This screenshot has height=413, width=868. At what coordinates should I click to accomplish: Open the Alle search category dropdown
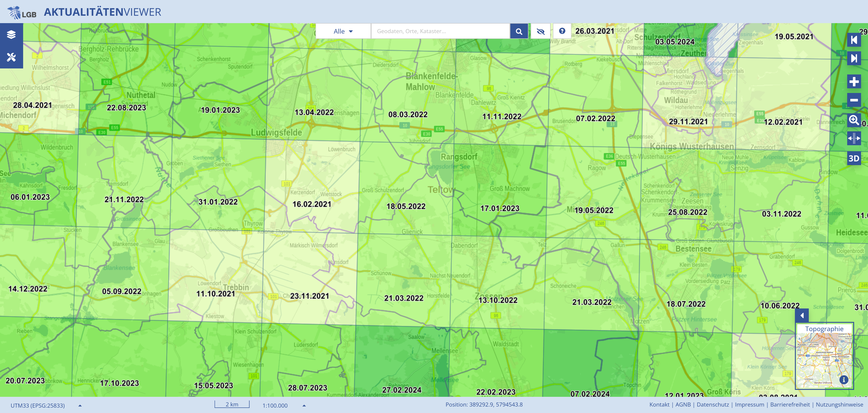coord(343,31)
